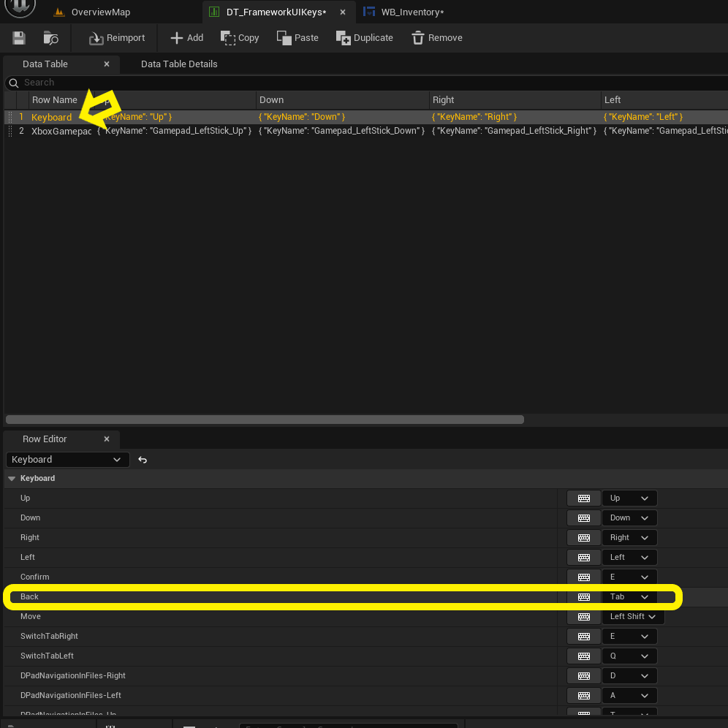
Task: Click the Save floppy disk icon
Action: (19, 38)
